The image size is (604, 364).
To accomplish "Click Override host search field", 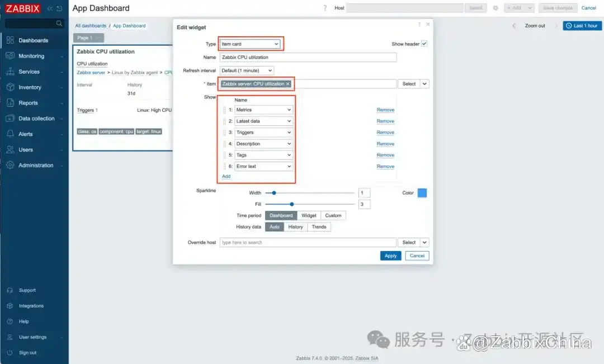I will coord(308,243).
